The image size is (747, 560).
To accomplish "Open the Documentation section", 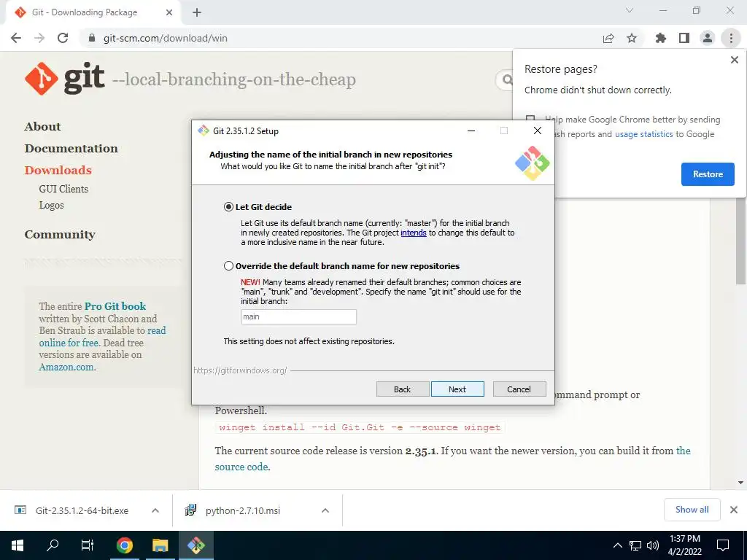I will pyautogui.click(x=71, y=148).
